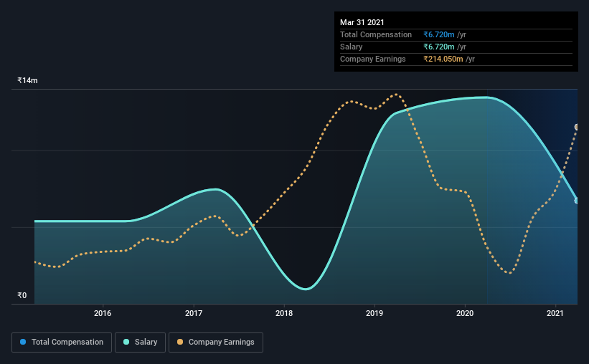Click the 2016 x-axis label
Viewport: 589px width, 364px height.
click(x=103, y=313)
